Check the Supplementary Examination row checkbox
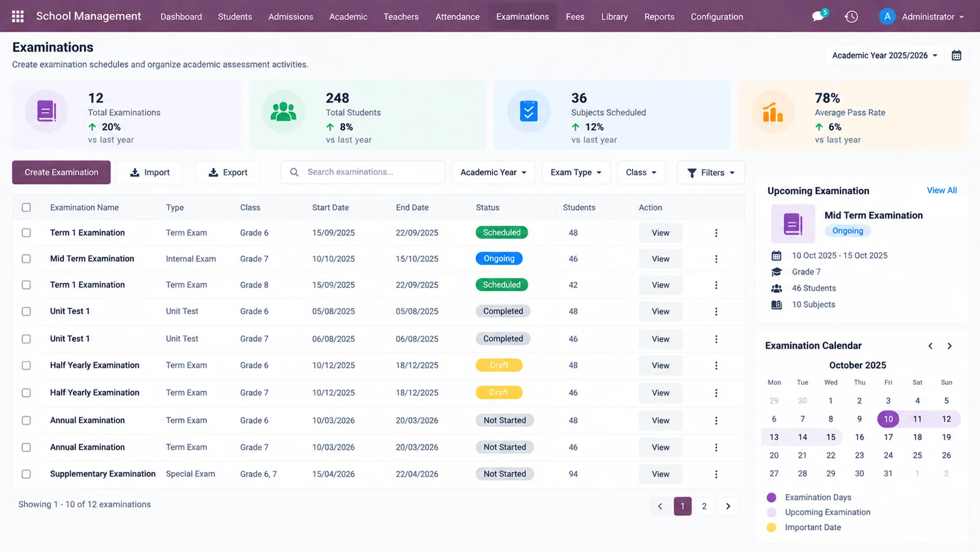 coord(26,474)
